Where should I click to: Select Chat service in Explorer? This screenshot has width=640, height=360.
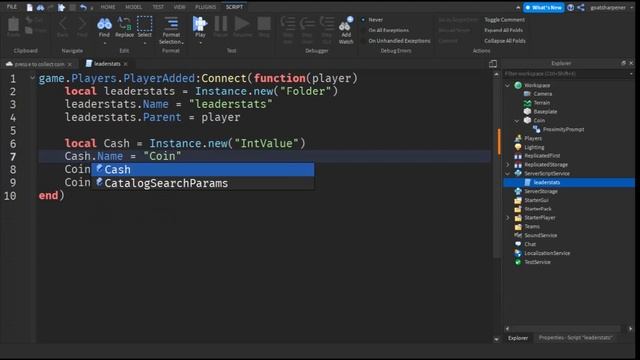coord(530,244)
